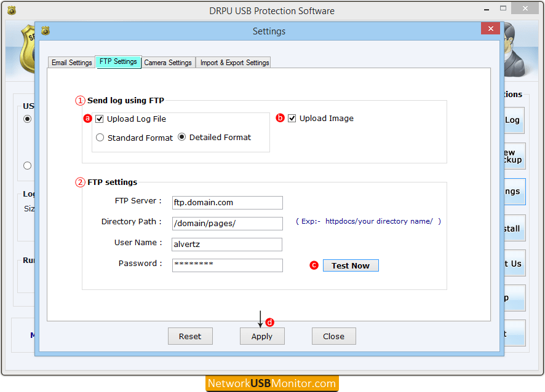Choose the Standard Format radio button

click(100, 138)
